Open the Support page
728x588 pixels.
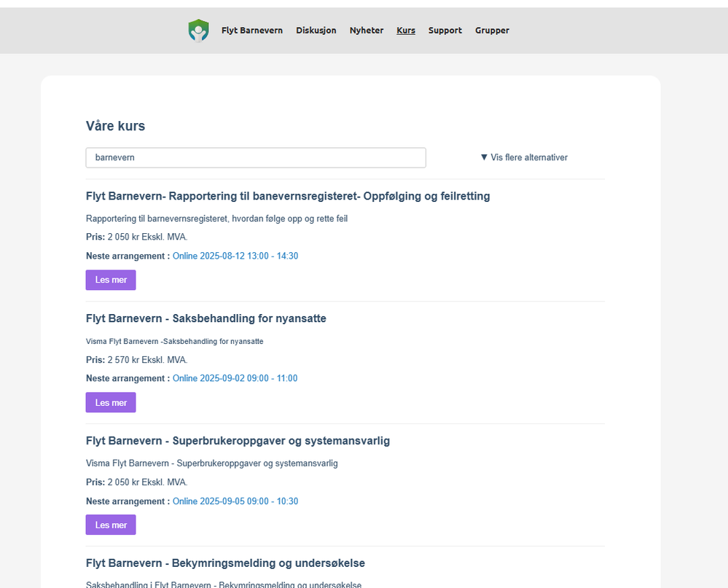445,30
